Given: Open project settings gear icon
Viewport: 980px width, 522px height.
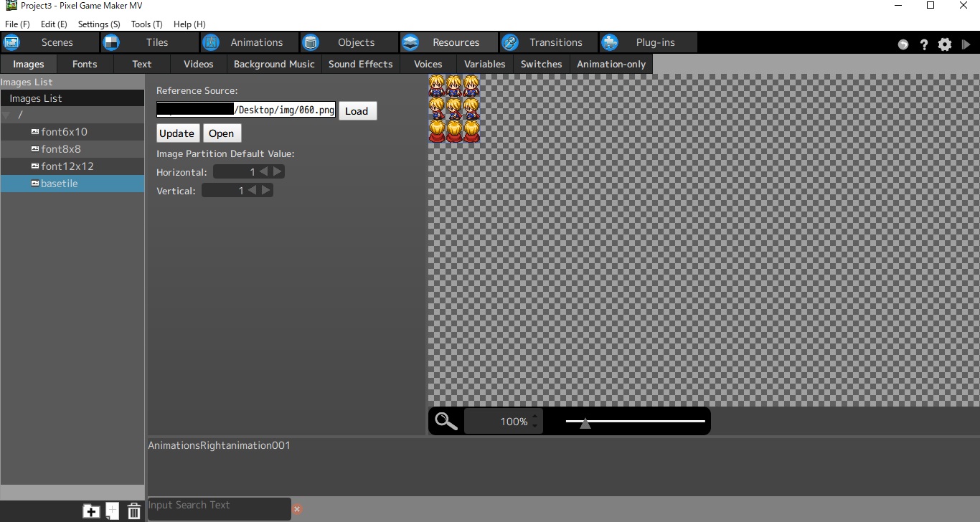Looking at the screenshot, I should tap(945, 44).
